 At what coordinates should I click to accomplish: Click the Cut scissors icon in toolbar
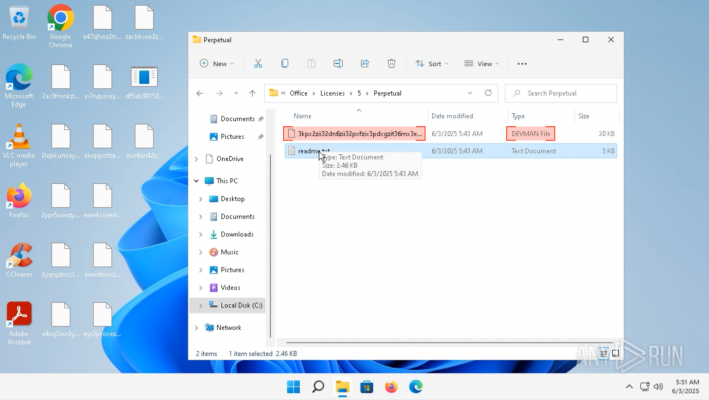258,64
